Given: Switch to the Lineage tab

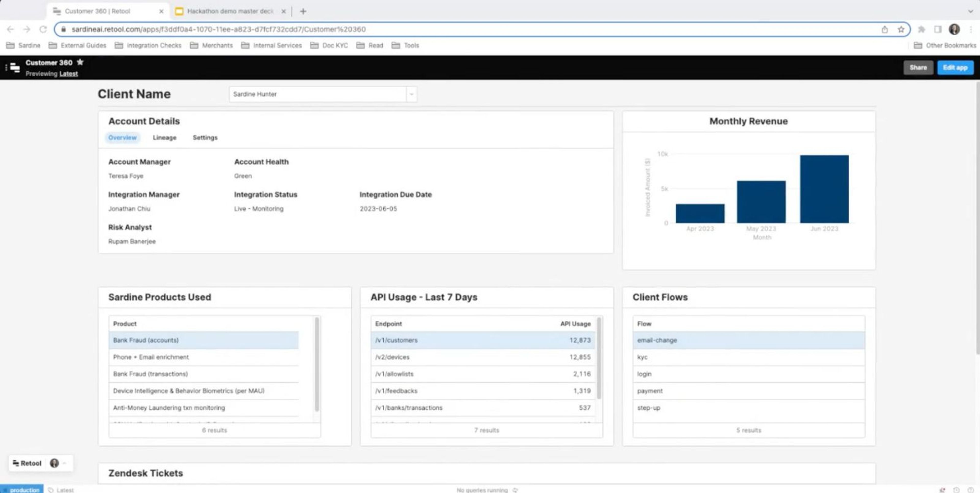Looking at the screenshot, I should coord(164,138).
